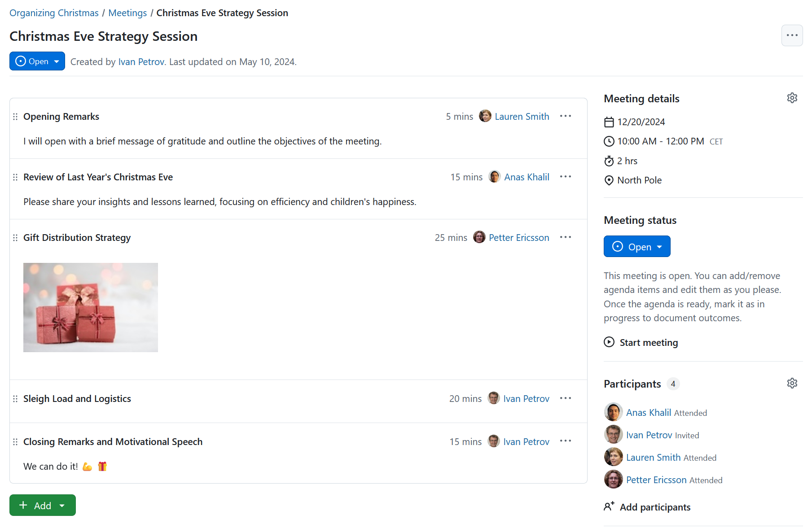Click the clock icon beside the meeting time
This screenshot has width=812, height=528.
pyautogui.click(x=609, y=141)
